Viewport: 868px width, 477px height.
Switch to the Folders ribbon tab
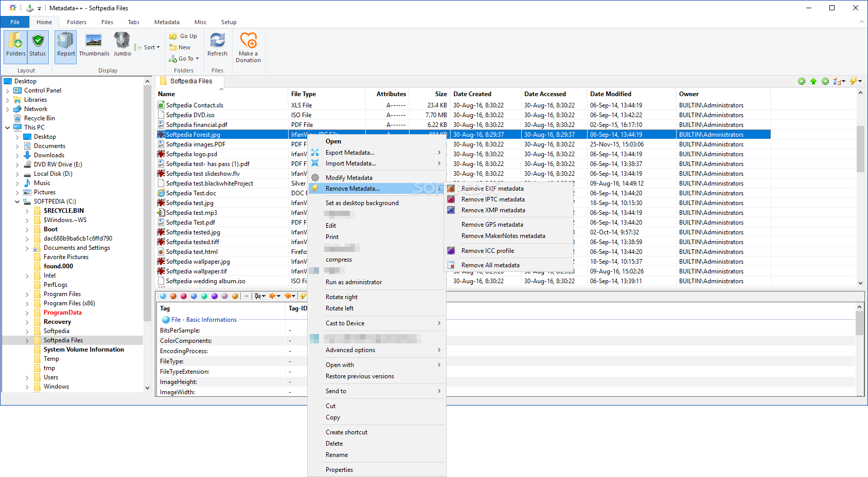[x=76, y=22]
